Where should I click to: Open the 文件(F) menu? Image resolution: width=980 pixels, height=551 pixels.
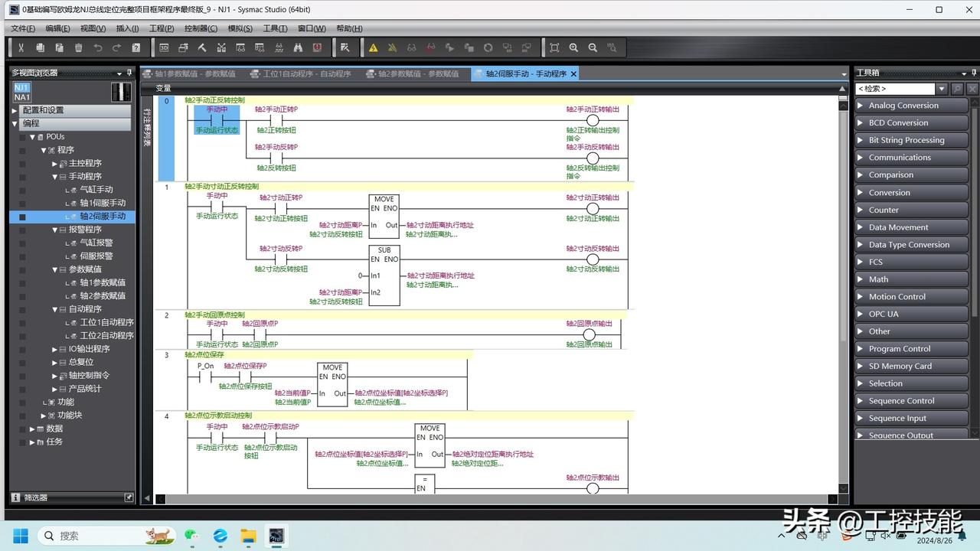tap(23, 28)
